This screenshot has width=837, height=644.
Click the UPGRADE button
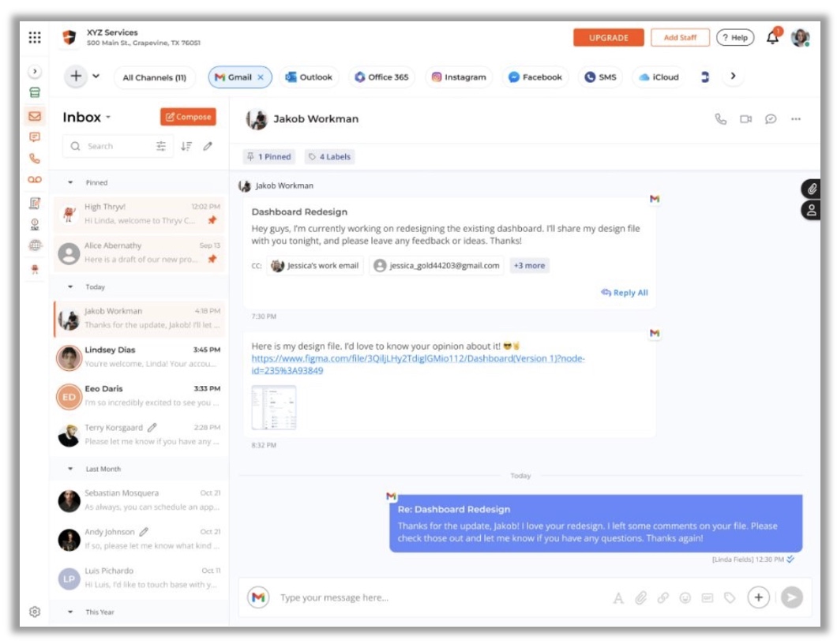pos(609,38)
